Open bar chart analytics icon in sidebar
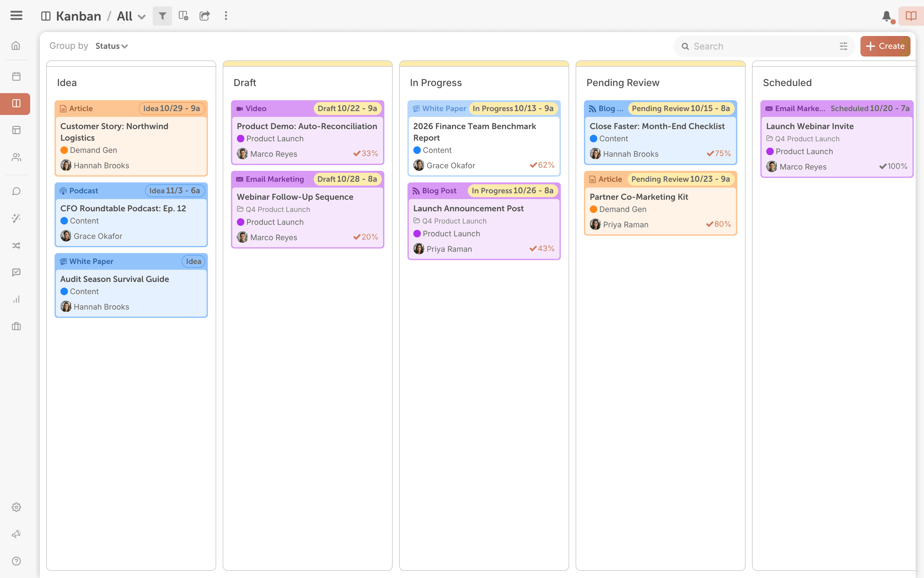924x578 pixels. (16, 299)
